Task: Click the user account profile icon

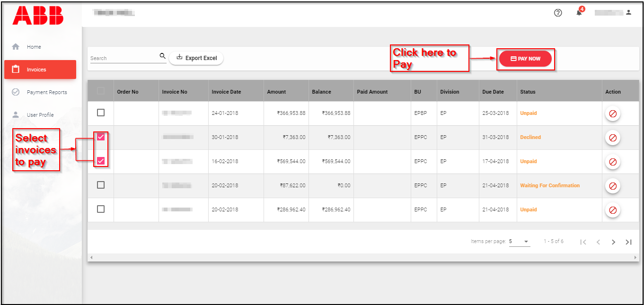Action: tap(628, 12)
